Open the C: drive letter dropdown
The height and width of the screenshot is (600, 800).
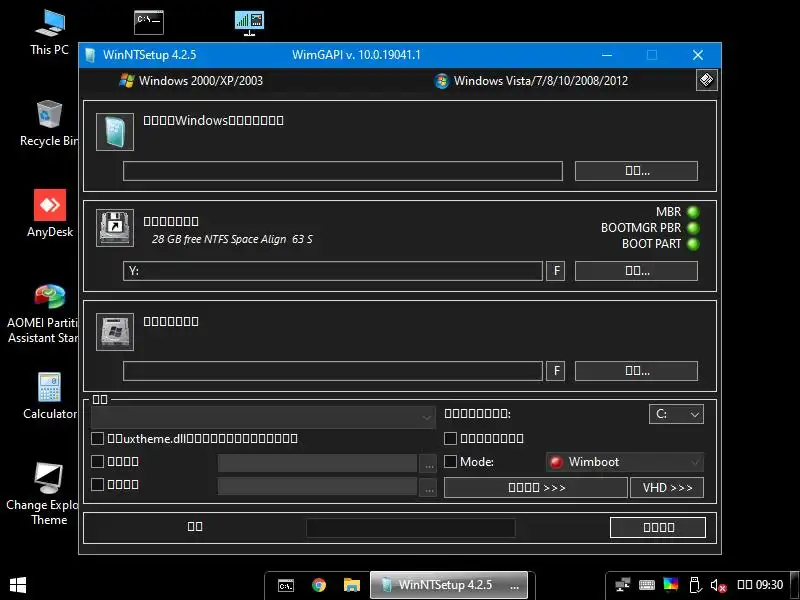pos(676,414)
